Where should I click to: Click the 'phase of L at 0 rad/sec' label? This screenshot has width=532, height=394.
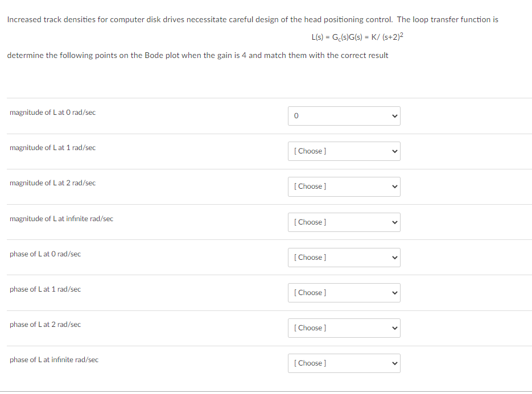[45, 254]
